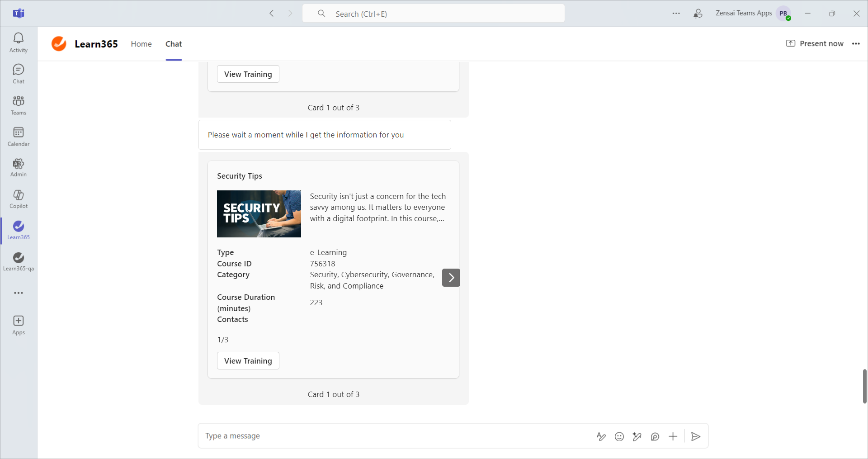This screenshot has height=459, width=868.
Task: Open the Calendar app
Action: (19, 136)
